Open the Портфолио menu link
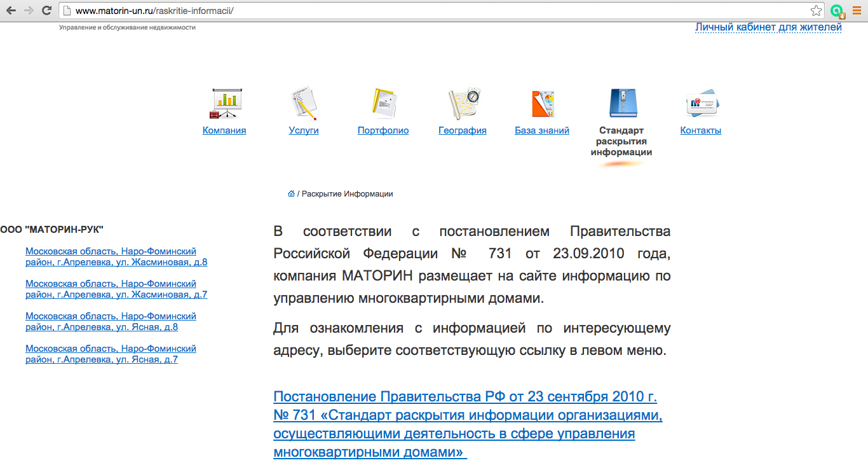868x465 pixels. (x=383, y=130)
